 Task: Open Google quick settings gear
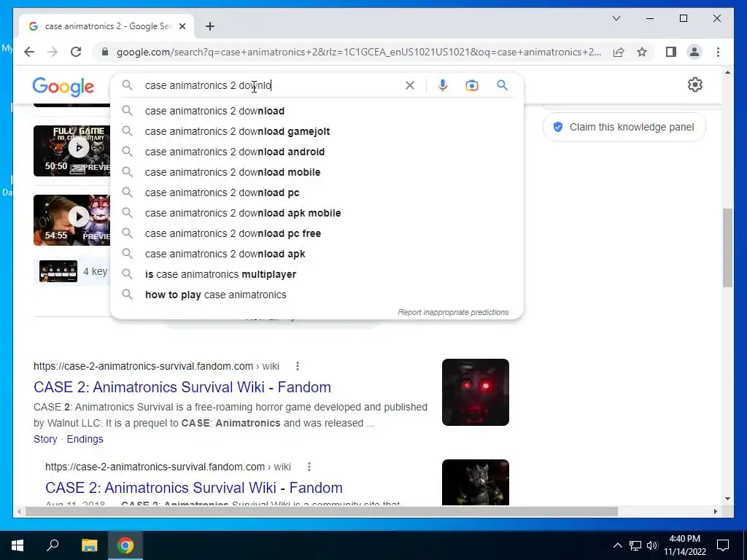[x=695, y=85]
